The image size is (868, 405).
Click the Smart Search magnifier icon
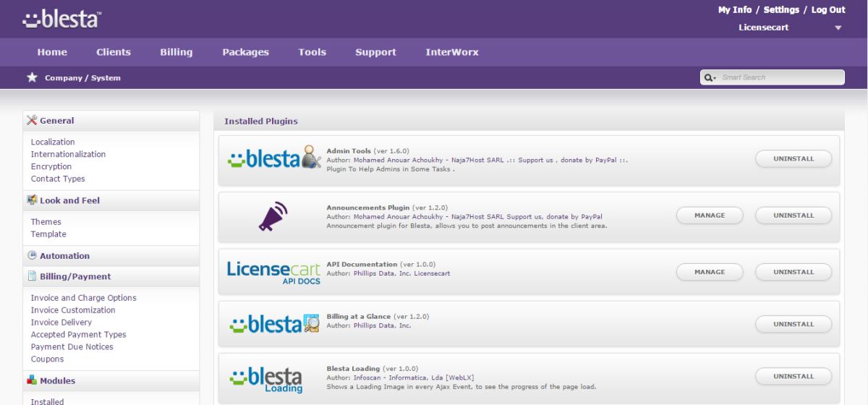coord(709,77)
